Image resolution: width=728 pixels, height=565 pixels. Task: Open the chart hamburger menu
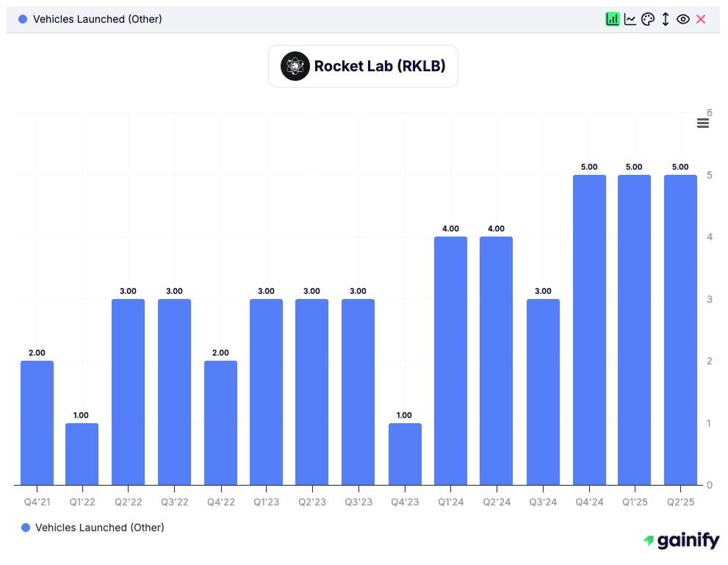[x=703, y=123]
